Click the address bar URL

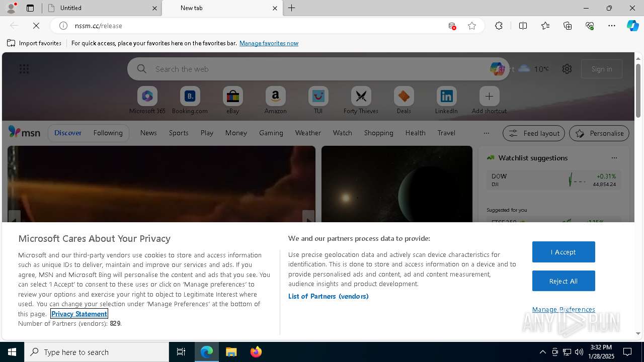(99, 26)
